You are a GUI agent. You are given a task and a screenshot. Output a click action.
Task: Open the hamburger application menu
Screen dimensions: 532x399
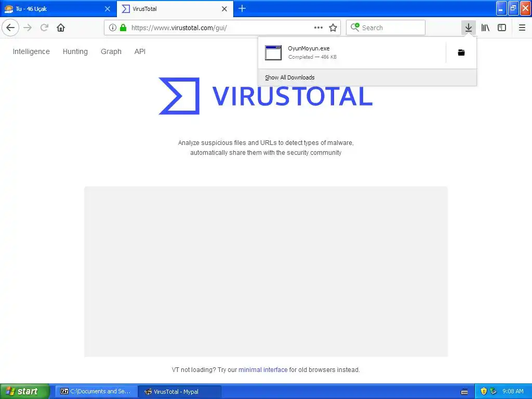[x=522, y=28]
